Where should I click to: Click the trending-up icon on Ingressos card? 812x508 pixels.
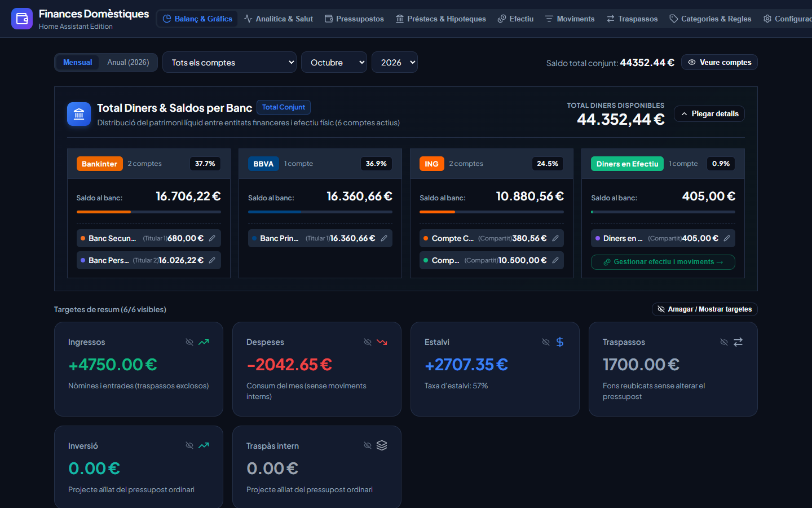point(204,342)
